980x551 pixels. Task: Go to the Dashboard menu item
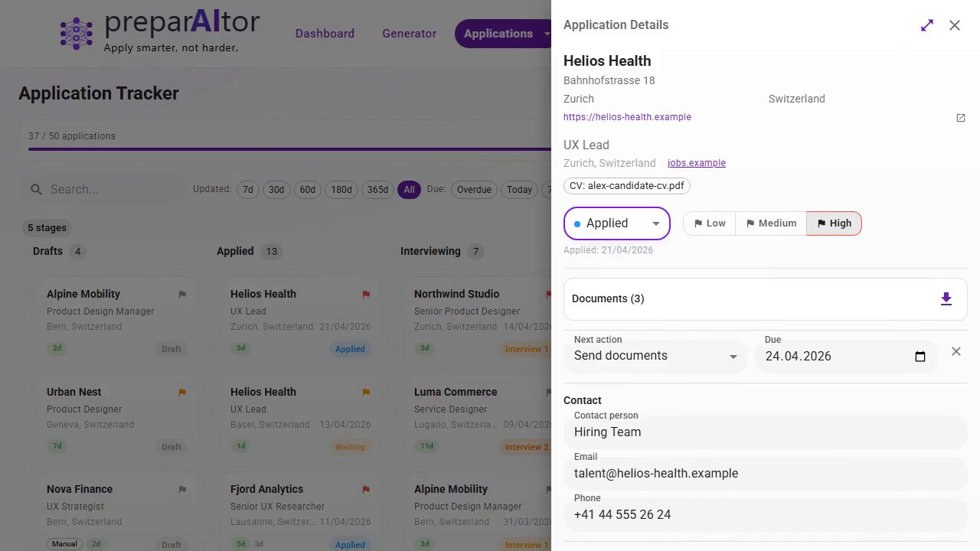tap(325, 34)
